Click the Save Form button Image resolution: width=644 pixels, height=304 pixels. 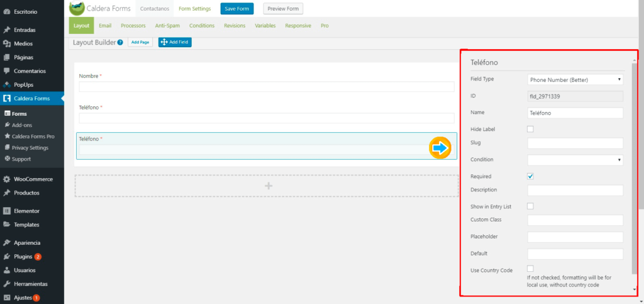[236, 9]
